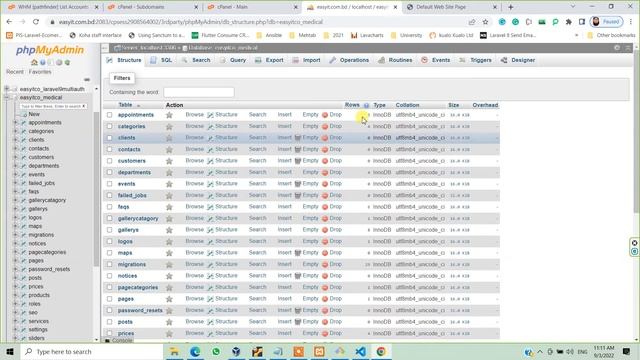Favorite the events table star
The width and height of the screenshot is (640, 360).
[x=169, y=184]
